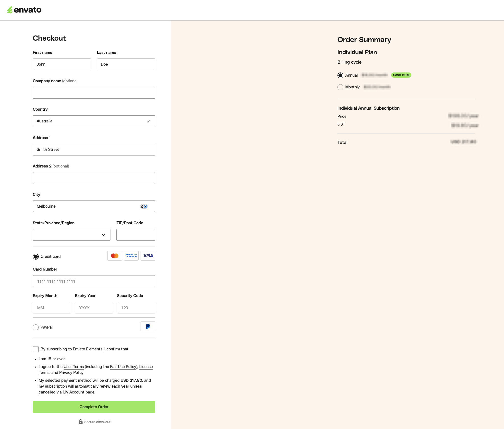This screenshot has width=504, height=429.
Task: Click the Card Number input field
Action: (x=94, y=281)
